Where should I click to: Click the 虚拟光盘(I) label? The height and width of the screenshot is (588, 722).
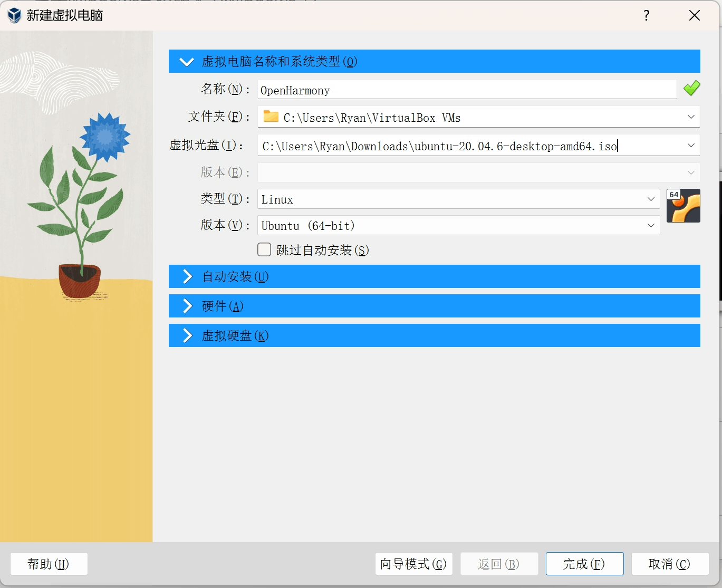click(206, 145)
